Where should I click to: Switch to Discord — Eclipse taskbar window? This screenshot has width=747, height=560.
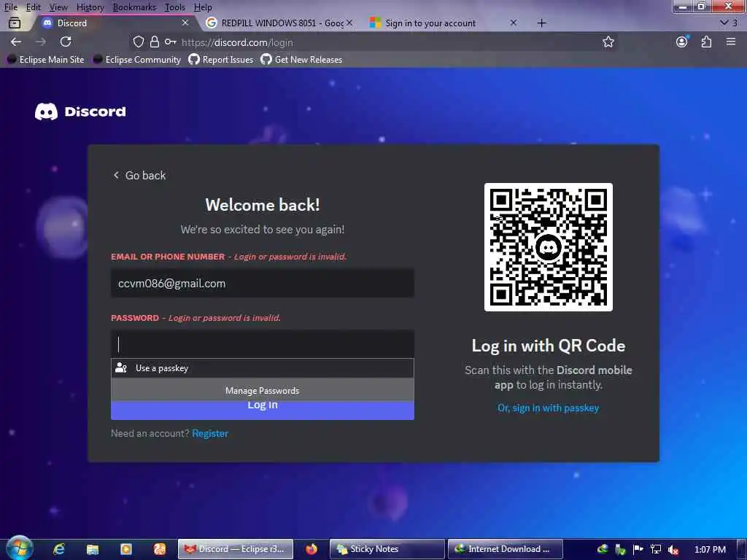236,549
